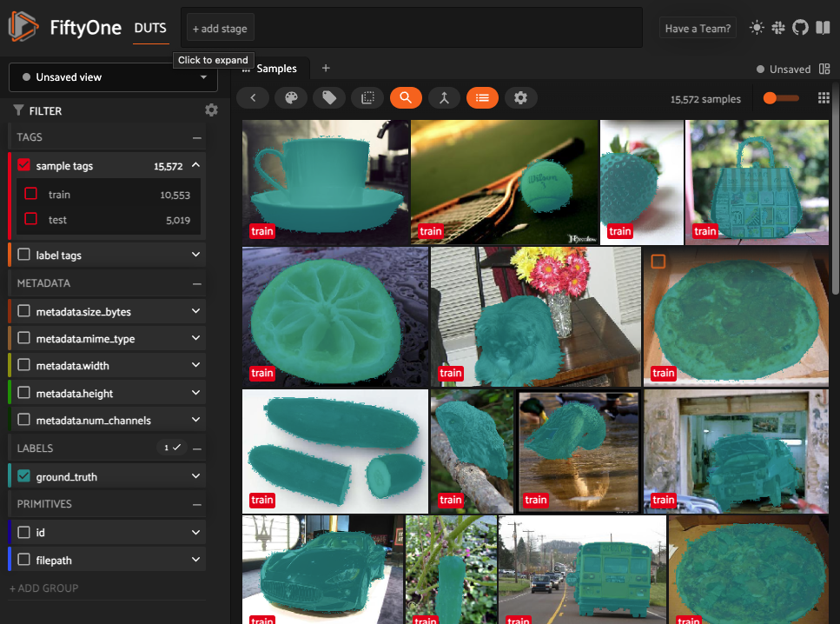Click the samples grid vertical scrollbar
This screenshot has height=624, width=840.
click(836, 188)
